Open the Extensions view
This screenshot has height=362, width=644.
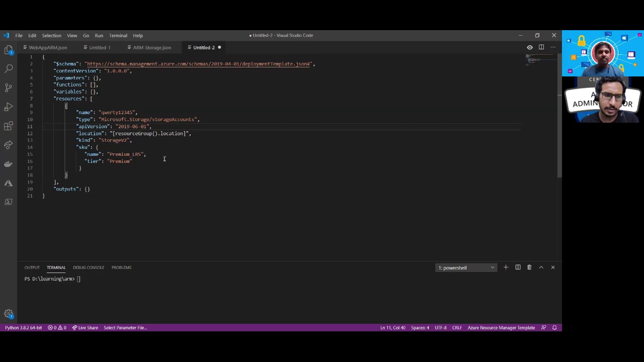[x=9, y=126]
